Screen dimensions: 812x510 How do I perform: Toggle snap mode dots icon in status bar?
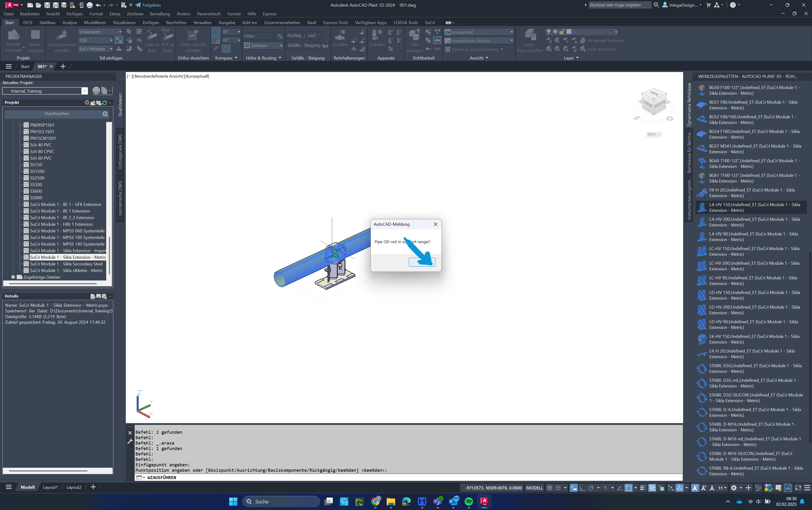pyautogui.click(x=558, y=488)
